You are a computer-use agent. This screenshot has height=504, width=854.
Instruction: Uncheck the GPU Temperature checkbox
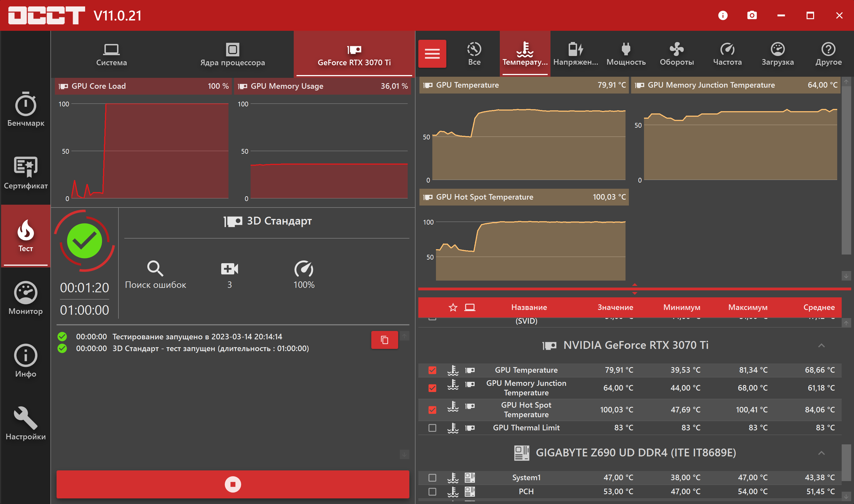tap(432, 370)
